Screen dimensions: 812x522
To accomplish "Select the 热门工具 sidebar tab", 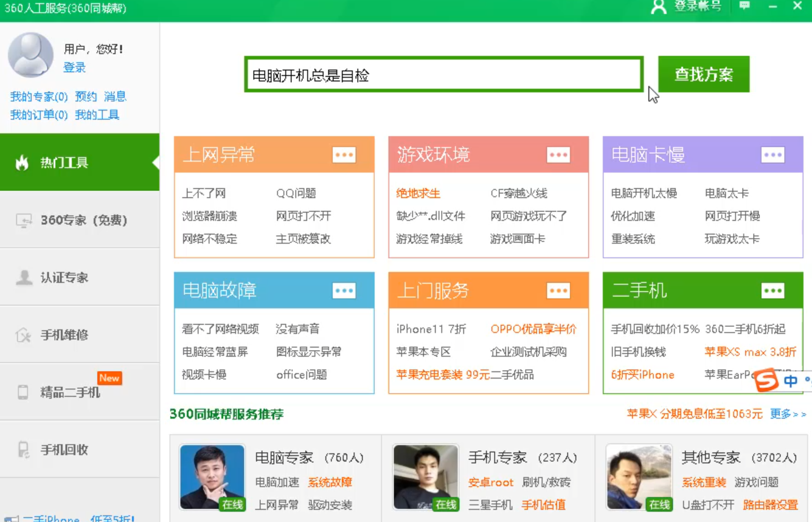I will 79,163.
